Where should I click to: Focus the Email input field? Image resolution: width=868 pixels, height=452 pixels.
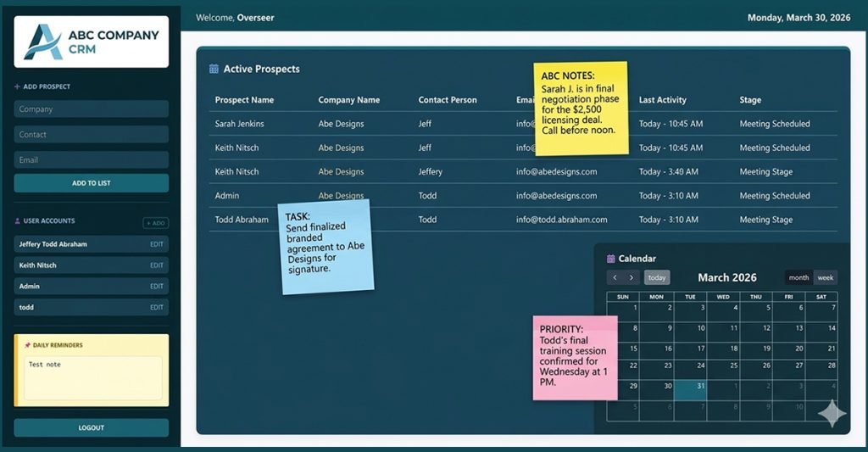[91, 160]
